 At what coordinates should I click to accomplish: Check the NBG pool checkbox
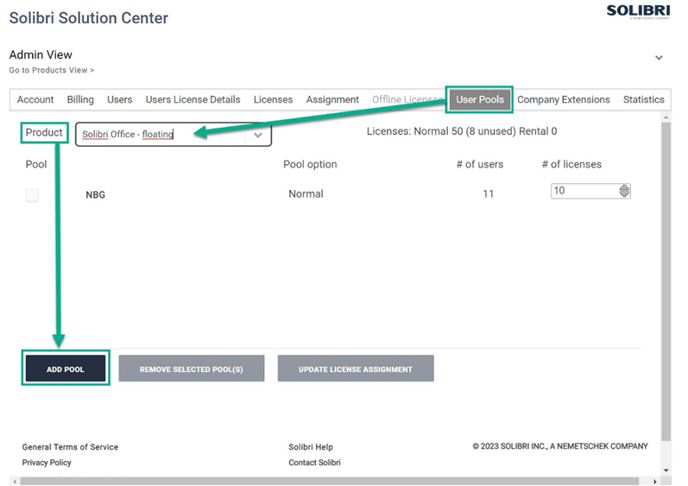pos(32,196)
